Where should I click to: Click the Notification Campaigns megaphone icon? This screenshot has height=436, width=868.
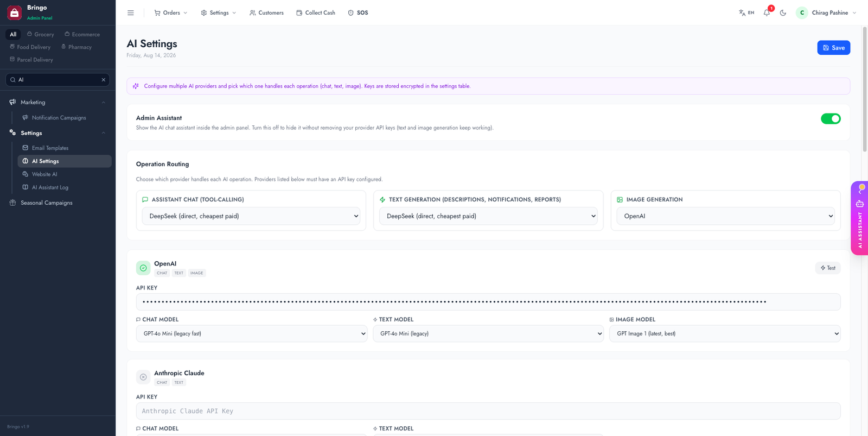tap(25, 117)
